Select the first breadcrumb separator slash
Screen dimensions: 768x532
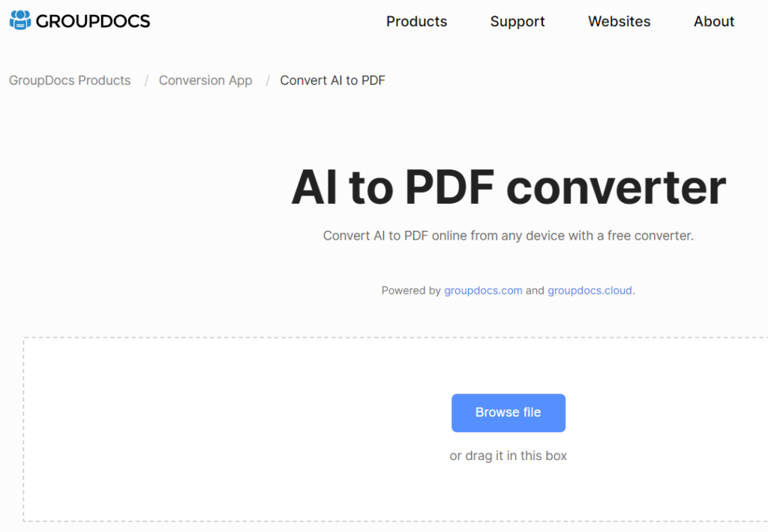[x=146, y=80]
